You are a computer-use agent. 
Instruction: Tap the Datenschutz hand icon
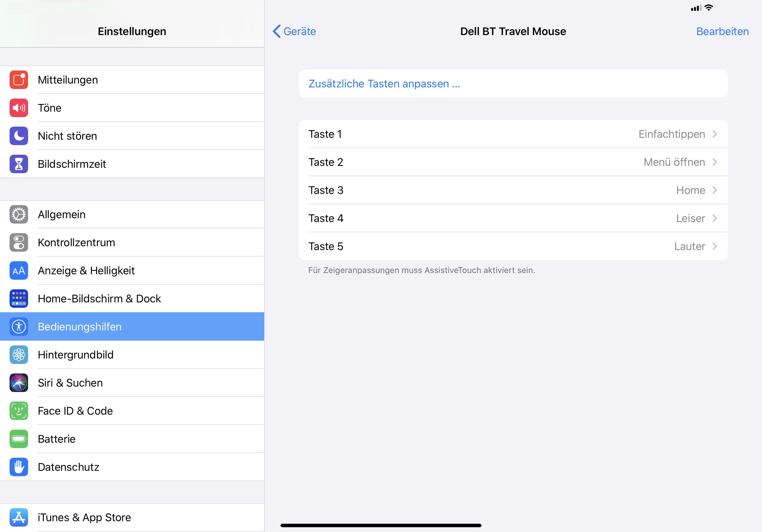(x=19, y=467)
